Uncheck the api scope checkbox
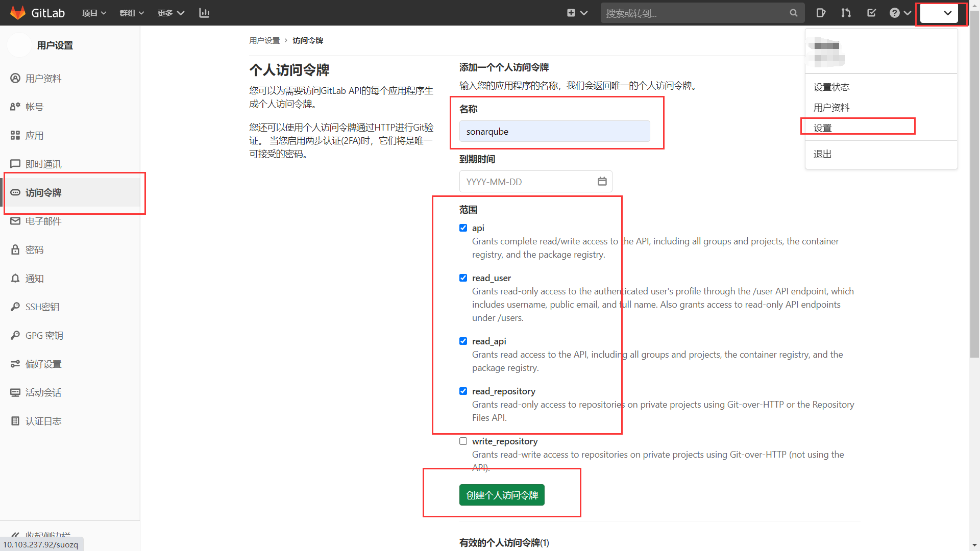 pos(463,228)
